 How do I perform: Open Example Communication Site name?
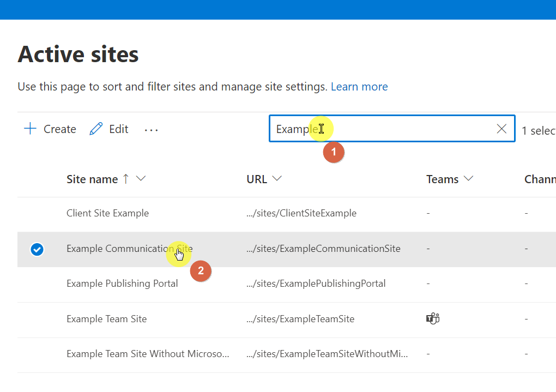coord(129,249)
